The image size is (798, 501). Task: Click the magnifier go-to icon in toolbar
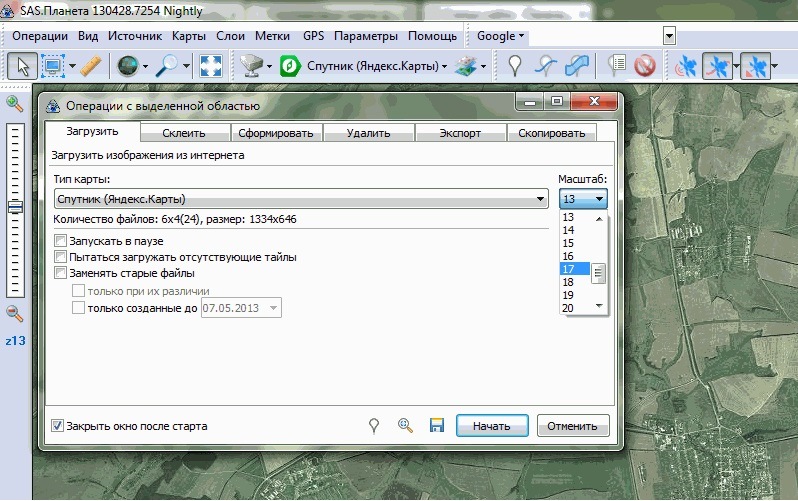(167, 66)
